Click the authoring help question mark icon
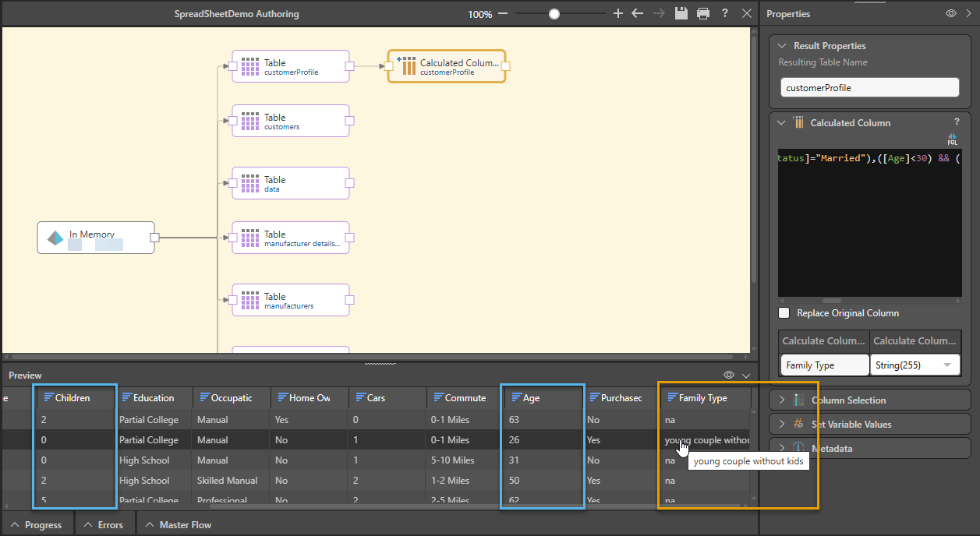This screenshot has height=536, width=980. tap(725, 13)
